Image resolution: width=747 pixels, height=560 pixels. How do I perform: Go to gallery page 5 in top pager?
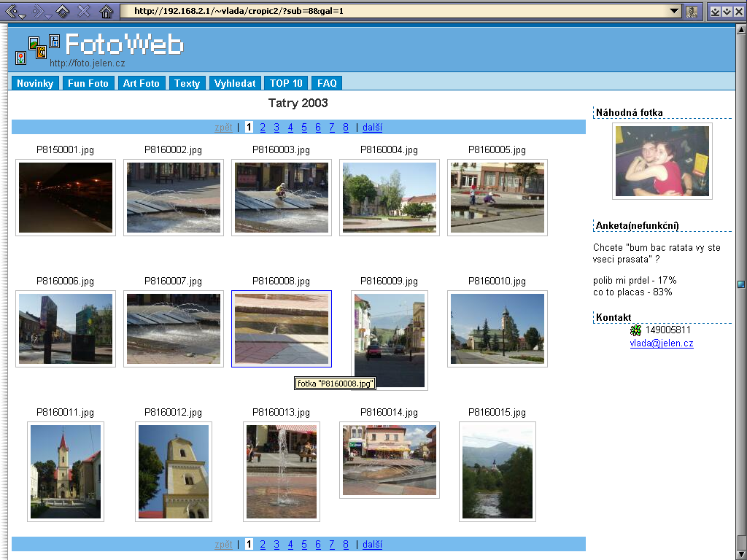[x=304, y=128]
